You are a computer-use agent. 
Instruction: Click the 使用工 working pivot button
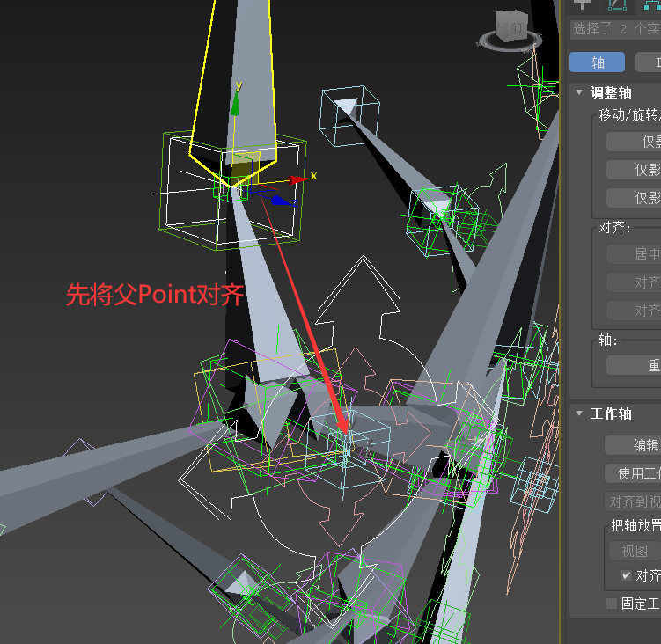click(633, 473)
